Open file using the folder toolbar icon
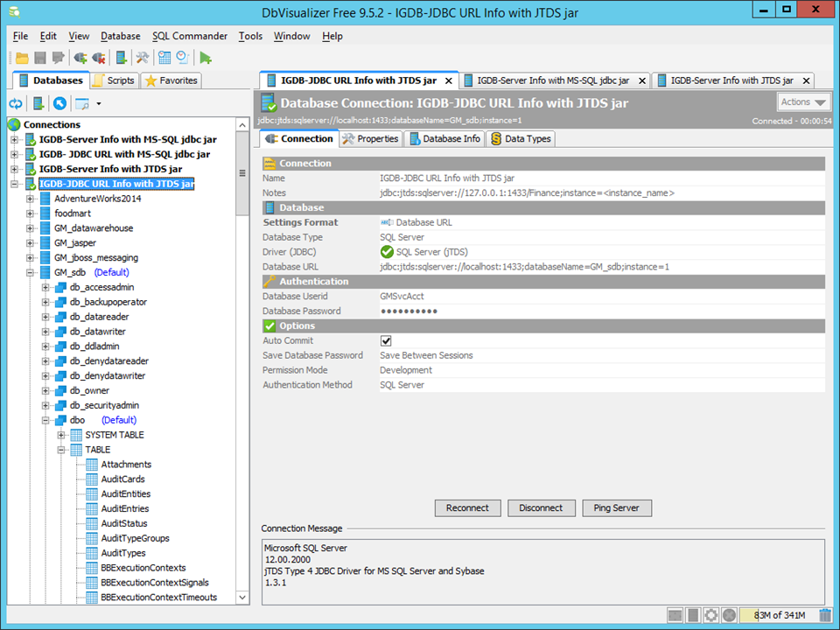 [x=22, y=58]
